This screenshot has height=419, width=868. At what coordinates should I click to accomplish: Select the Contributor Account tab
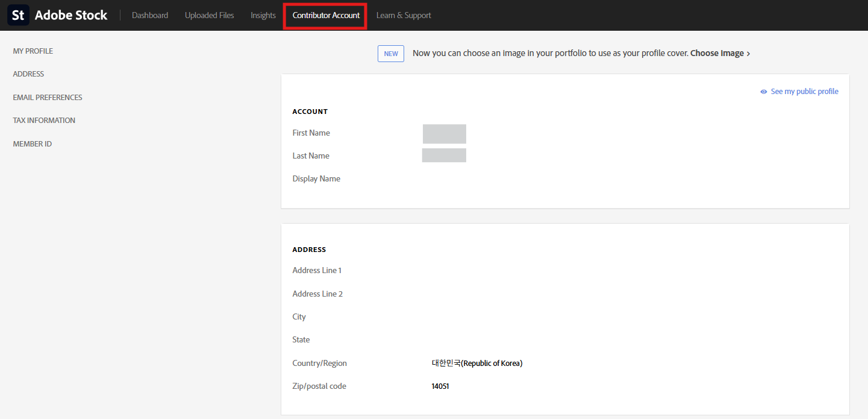[326, 15]
